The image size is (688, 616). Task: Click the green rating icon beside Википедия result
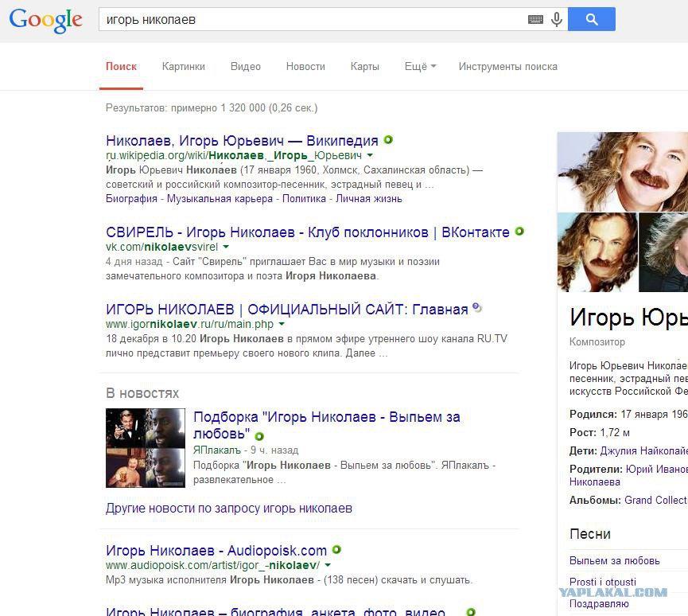pos(388,140)
